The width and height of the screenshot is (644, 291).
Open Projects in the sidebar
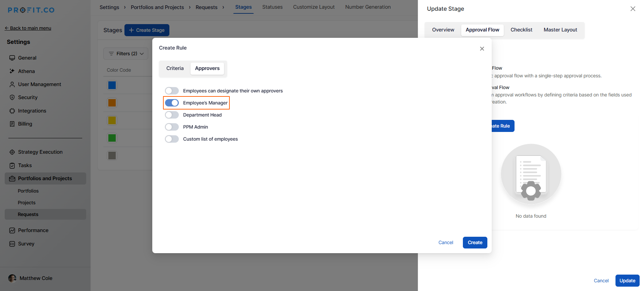click(26, 203)
